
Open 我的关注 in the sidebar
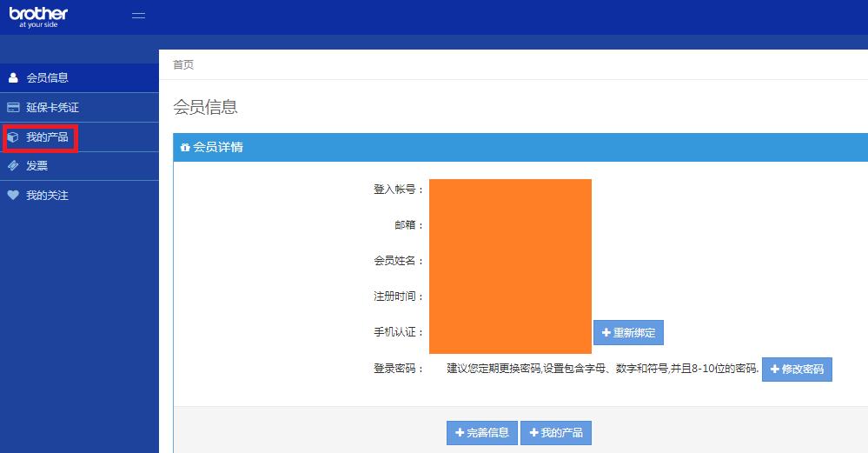(x=79, y=195)
